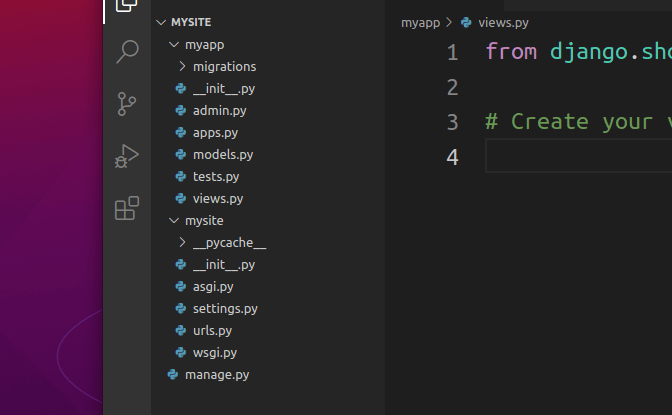The image size is (672, 415).
Task: Open tests.py file
Action: [x=216, y=177]
